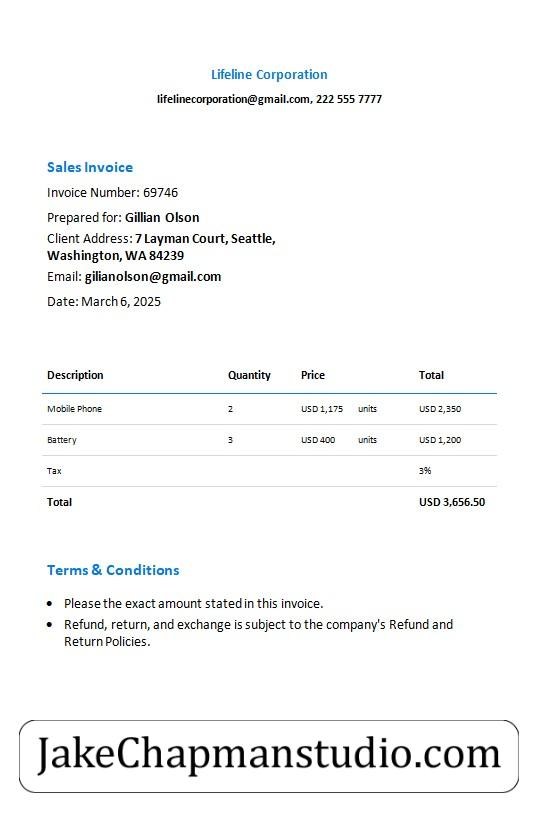
Task: Click the Terms & Conditions heading
Action: click(113, 570)
